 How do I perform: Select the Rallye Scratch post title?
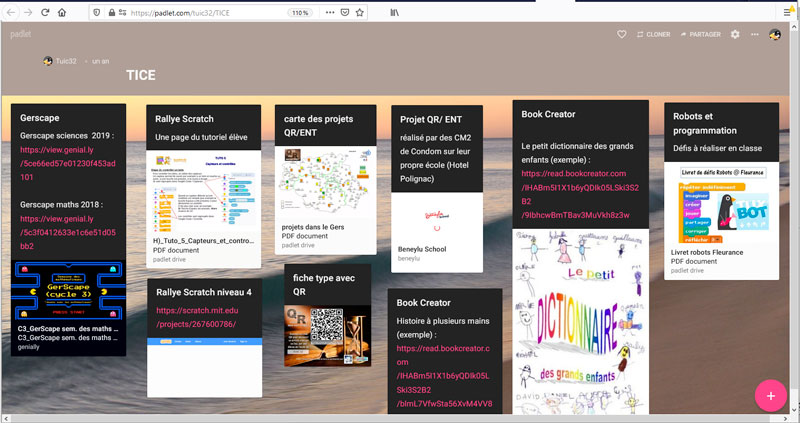click(184, 119)
